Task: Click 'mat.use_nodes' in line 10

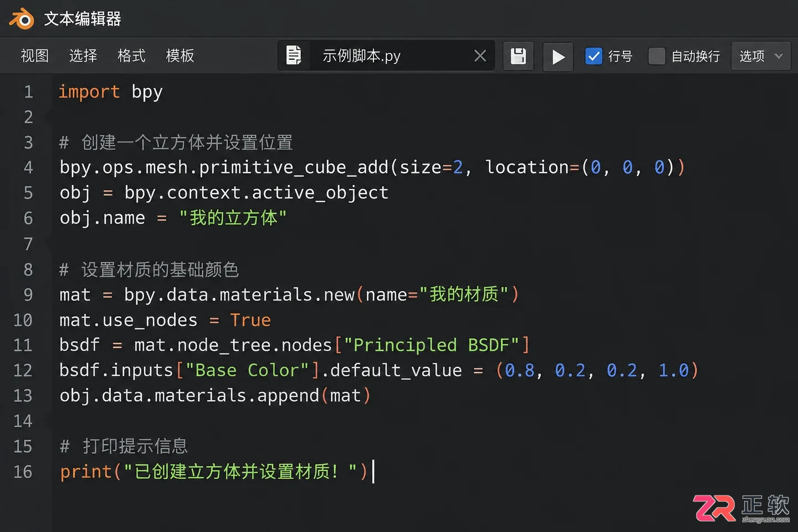Action: [128, 320]
